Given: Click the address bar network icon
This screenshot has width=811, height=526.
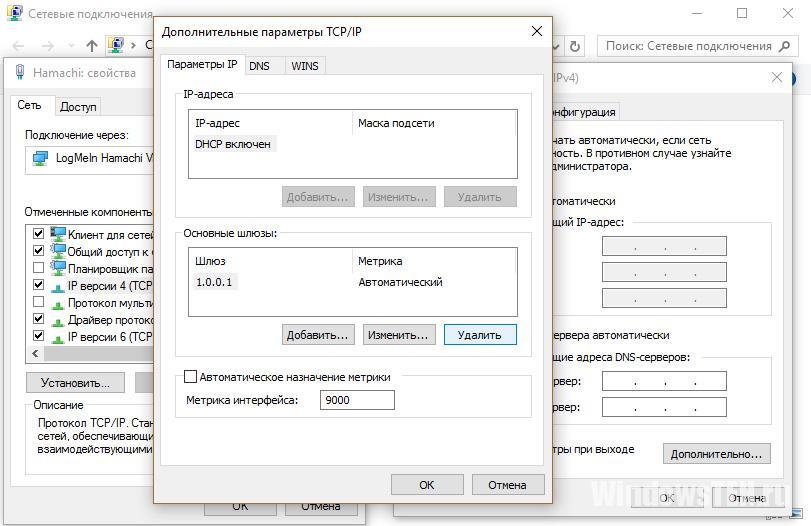Looking at the screenshot, I should [116, 45].
